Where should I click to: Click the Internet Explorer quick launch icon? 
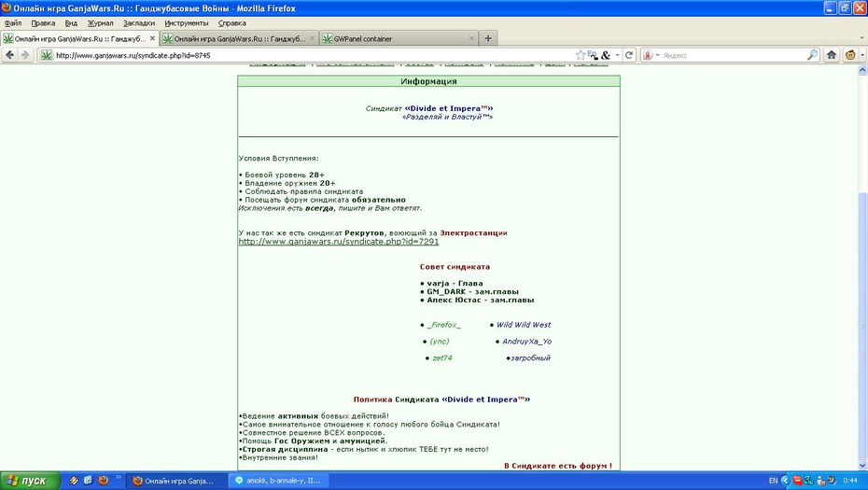pyautogui.click(x=88, y=481)
